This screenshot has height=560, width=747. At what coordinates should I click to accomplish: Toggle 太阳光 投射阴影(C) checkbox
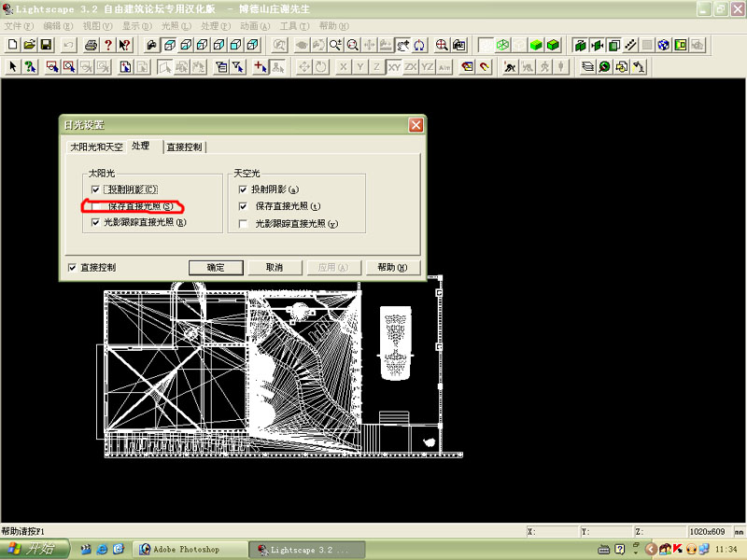pyautogui.click(x=95, y=189)
